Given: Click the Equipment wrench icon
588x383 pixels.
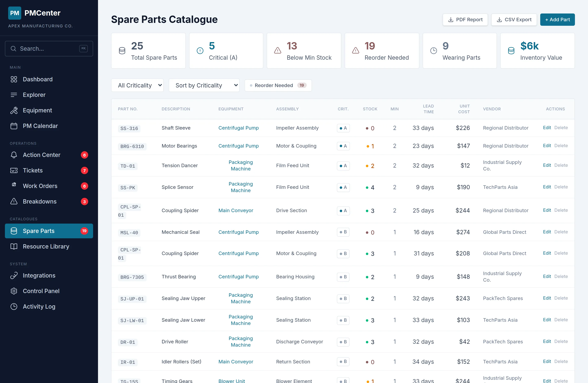Looking at the screenshot, I should click(14, 111).
